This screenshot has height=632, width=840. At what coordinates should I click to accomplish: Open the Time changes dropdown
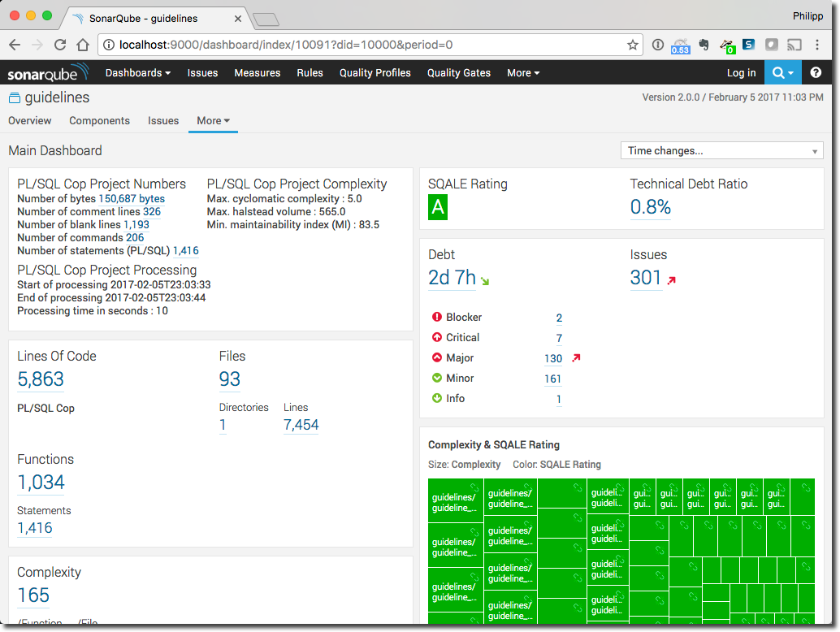point(721,151)
